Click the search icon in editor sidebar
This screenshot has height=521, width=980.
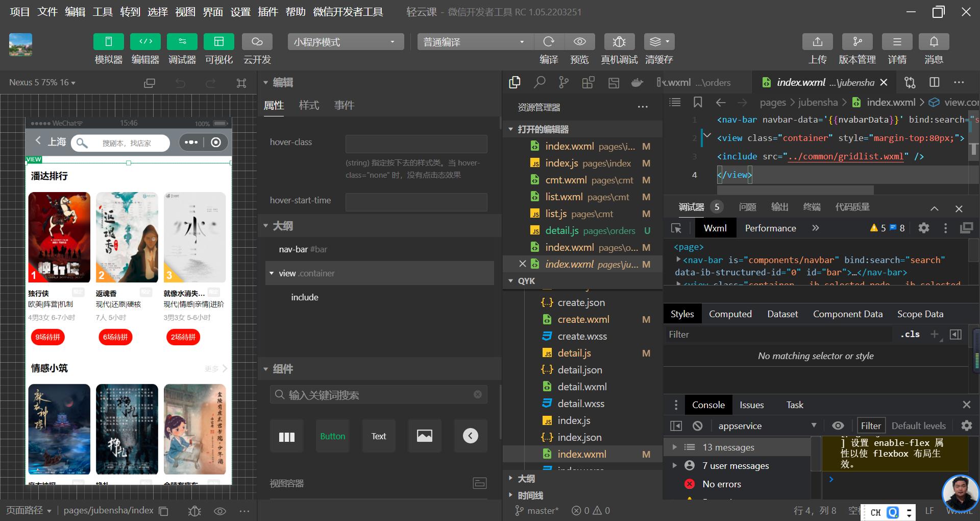540,82
